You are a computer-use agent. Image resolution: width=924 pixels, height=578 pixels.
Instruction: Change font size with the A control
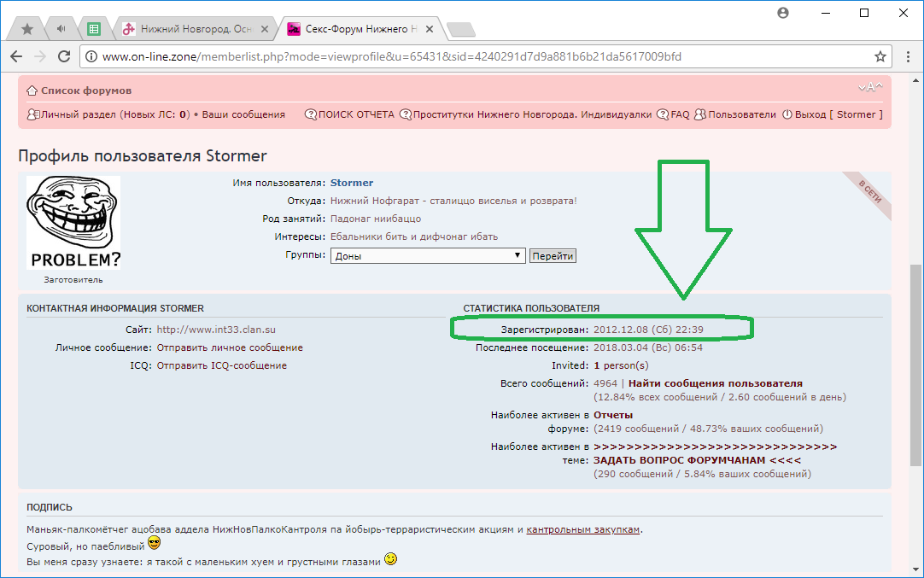point(870,87)
